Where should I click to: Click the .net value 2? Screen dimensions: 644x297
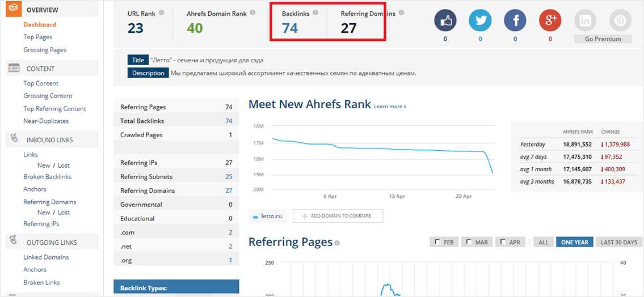[x=230, y=247]
